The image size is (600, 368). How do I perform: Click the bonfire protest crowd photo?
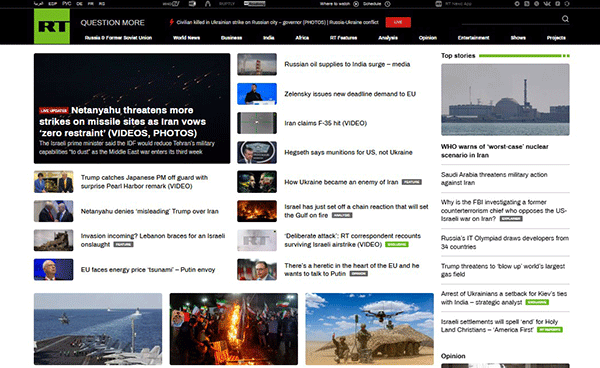click(234, 329)
